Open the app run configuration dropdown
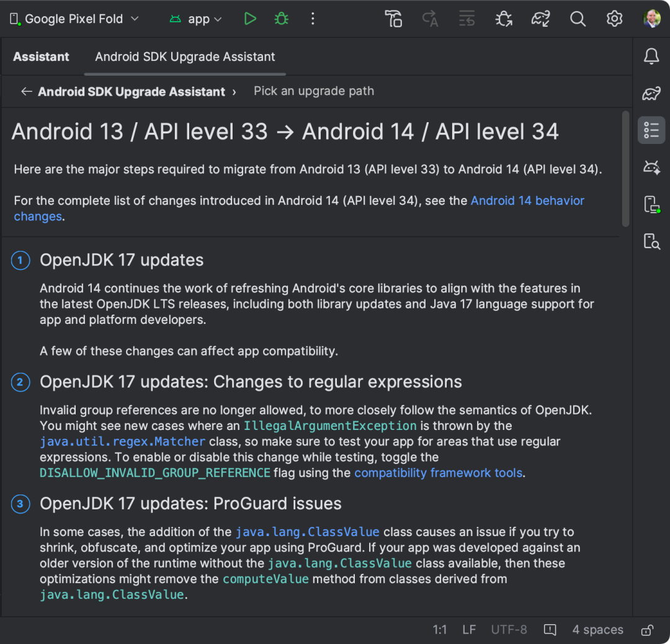The width and height of the screenshot is (670, 644). (195, 19)
